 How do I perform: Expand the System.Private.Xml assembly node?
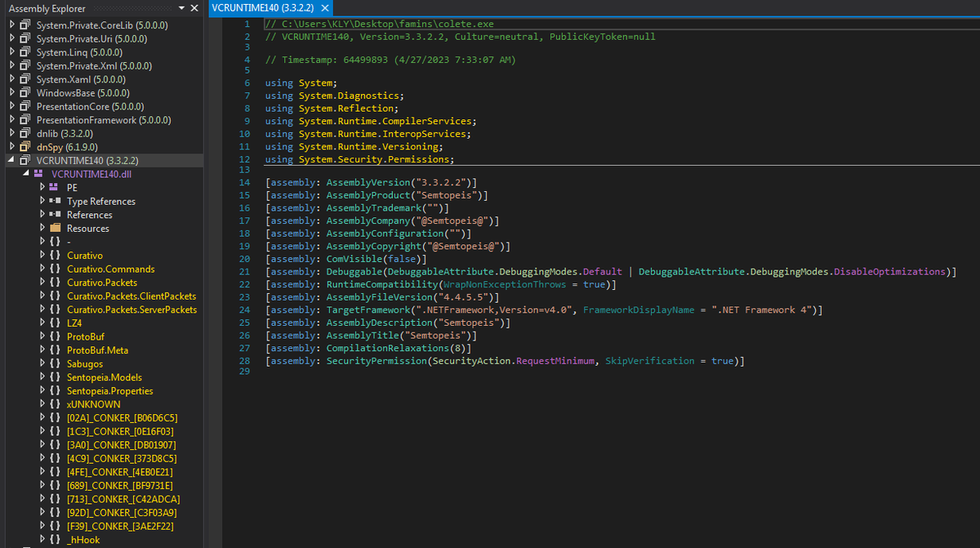(x=12, y=65)
